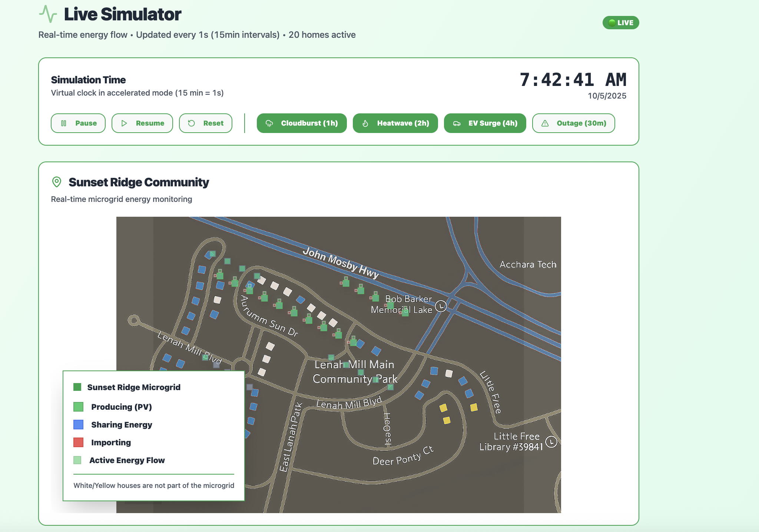
Task: Click the Bob Barker Memorial Lake marker
Action: 441,306
